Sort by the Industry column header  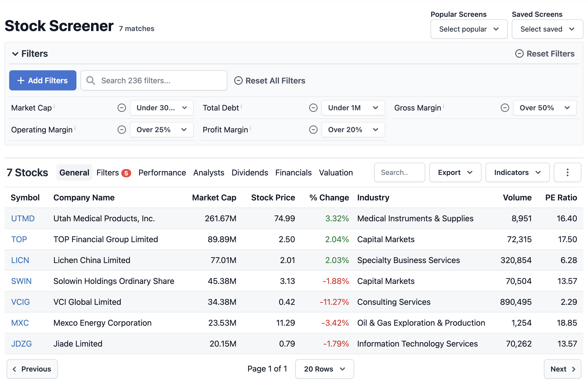373,198
